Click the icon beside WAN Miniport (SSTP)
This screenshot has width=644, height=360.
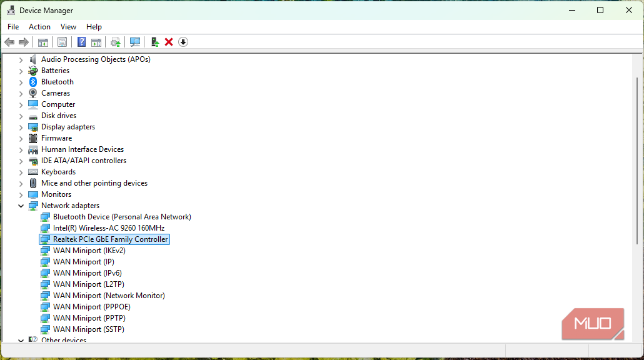click(x=45, y=329)
